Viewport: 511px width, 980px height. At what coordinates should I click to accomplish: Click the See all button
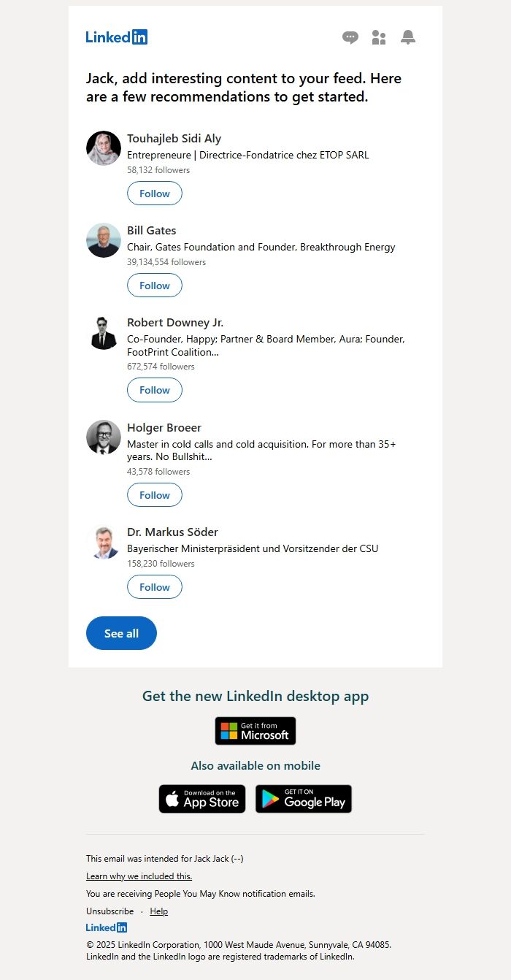121,633
